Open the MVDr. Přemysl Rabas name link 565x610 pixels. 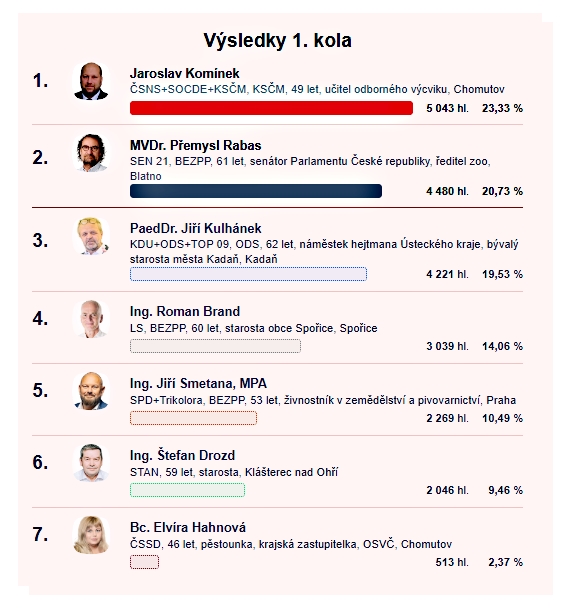[195, 145]
